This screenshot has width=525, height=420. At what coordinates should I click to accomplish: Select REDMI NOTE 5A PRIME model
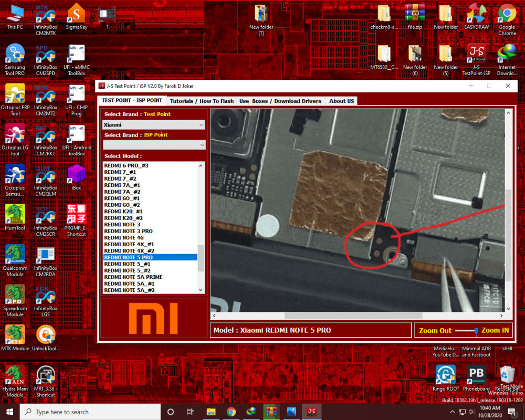(x=150, y=277)
